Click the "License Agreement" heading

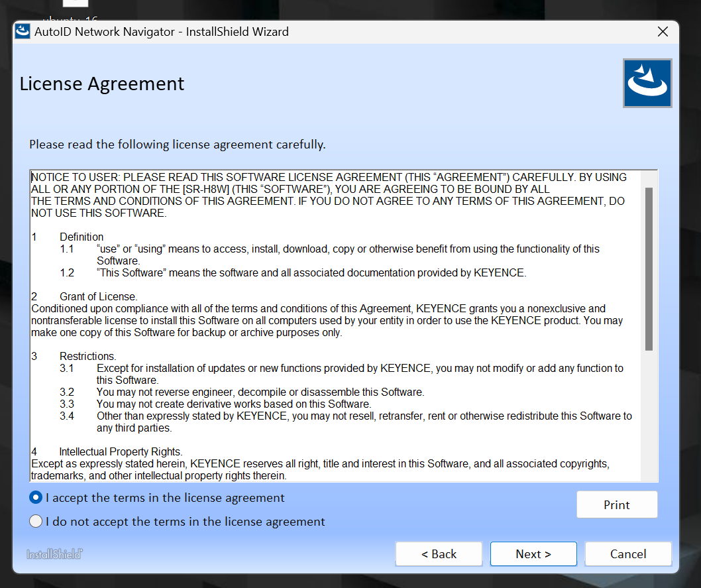(102, 84)
